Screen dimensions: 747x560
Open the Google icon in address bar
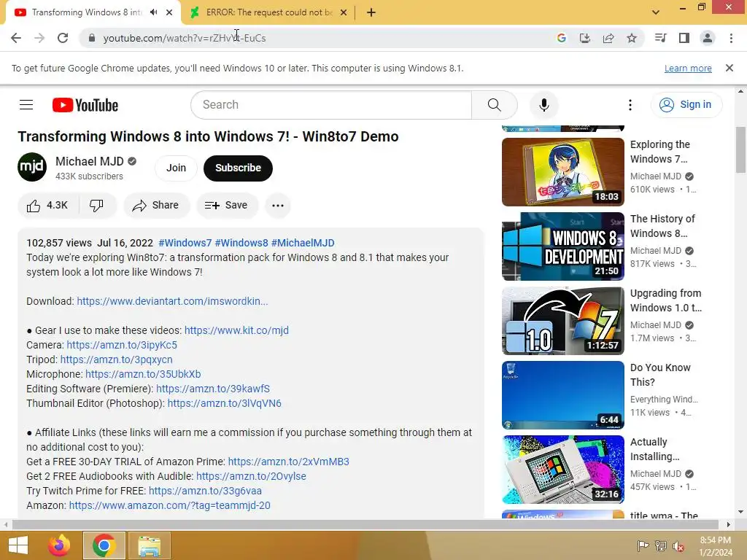[x=562, y=38]
